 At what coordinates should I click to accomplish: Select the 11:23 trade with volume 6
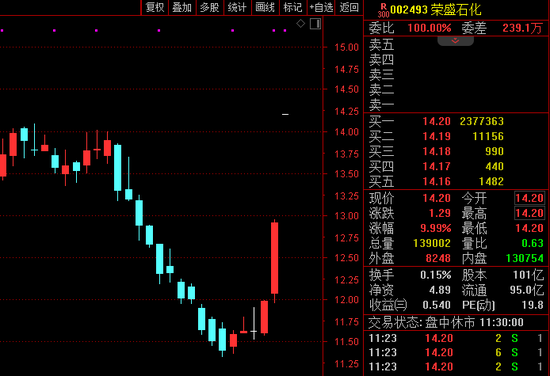tap(456, 352)
